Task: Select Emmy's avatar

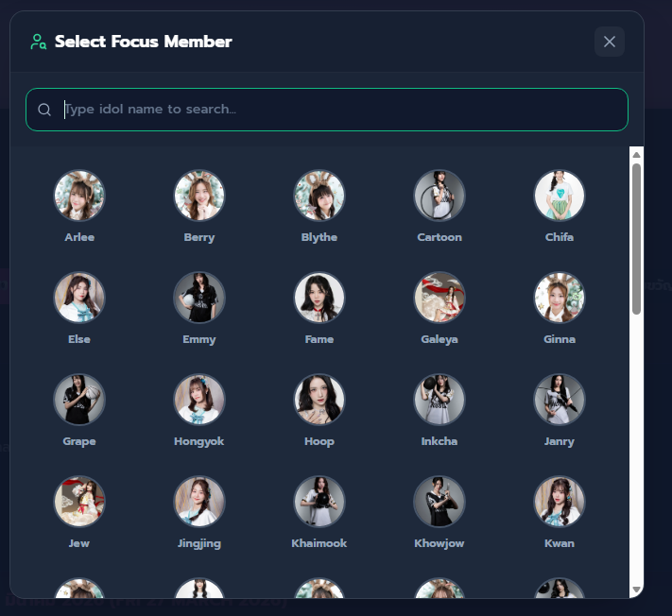Action: 199,298
